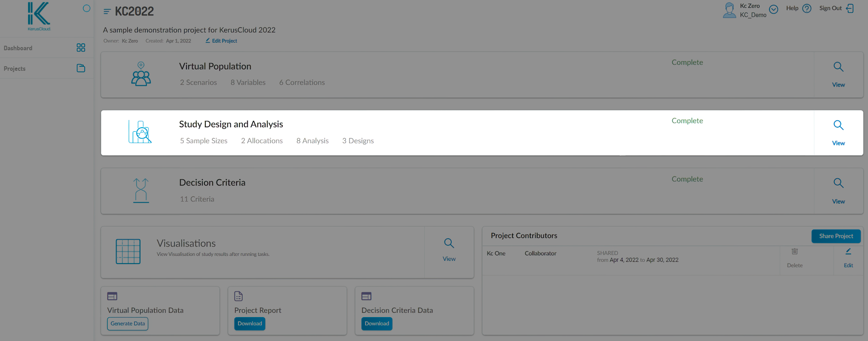Click the '5 Sample Sizes' text

click(204, 141)
